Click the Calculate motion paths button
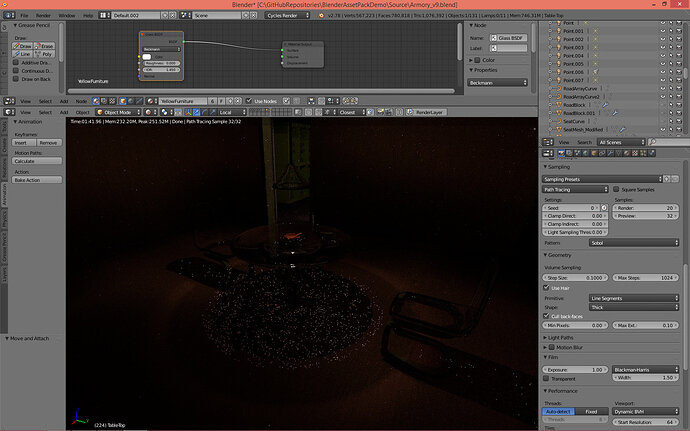Image resolution: width=690 pixels, height=431 pixels. point(37,161)
